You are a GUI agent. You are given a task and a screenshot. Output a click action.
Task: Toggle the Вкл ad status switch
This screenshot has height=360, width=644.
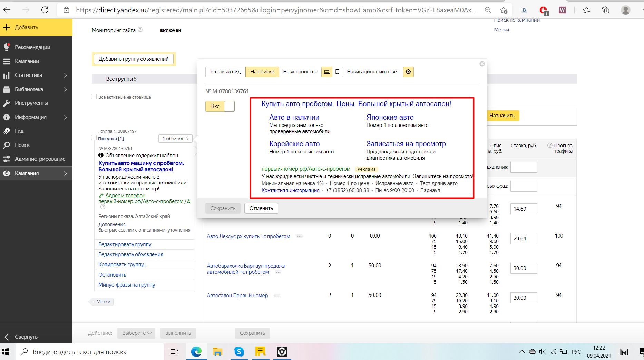point(220,106)
